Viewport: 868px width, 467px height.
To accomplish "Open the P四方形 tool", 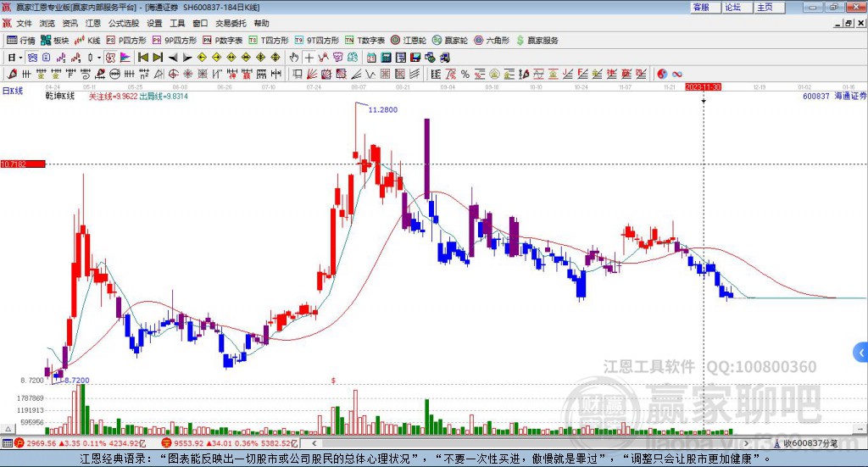I will click(126, 41).
